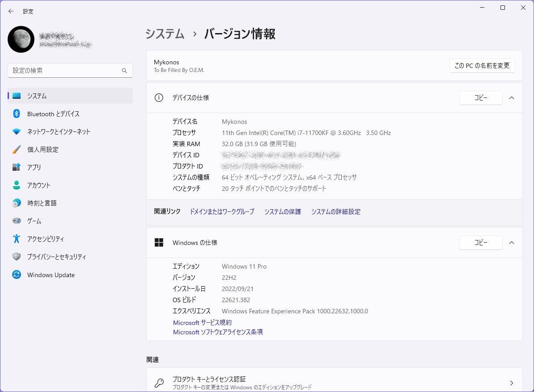The height and width of the screenshot is (392, 534).
Task: Click システム in the breadcrumb
Action: point(165,34)
